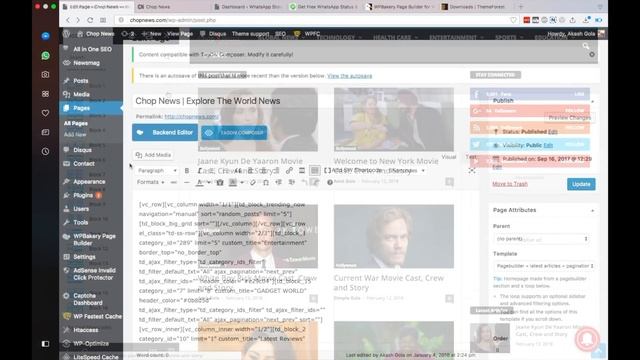Screen dimensions: 640x360
Task: Open the Posts admin menu
Action: point(80,81)
